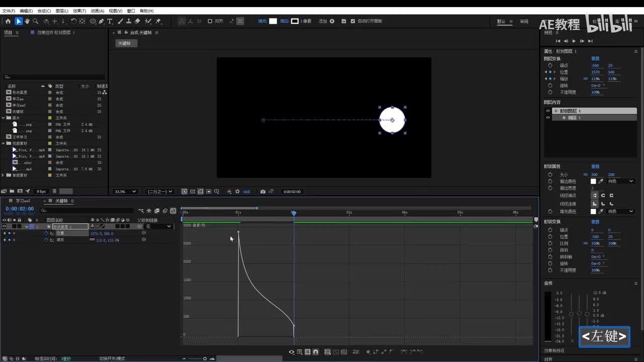Open the 文件(F) menu
Viewport: 644px width, 362px height.
click(x=9, y=11)
